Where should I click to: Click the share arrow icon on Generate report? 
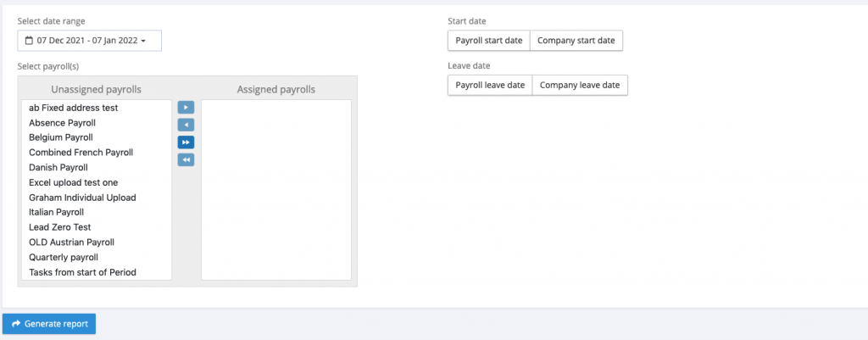click(x=16, y=324)
